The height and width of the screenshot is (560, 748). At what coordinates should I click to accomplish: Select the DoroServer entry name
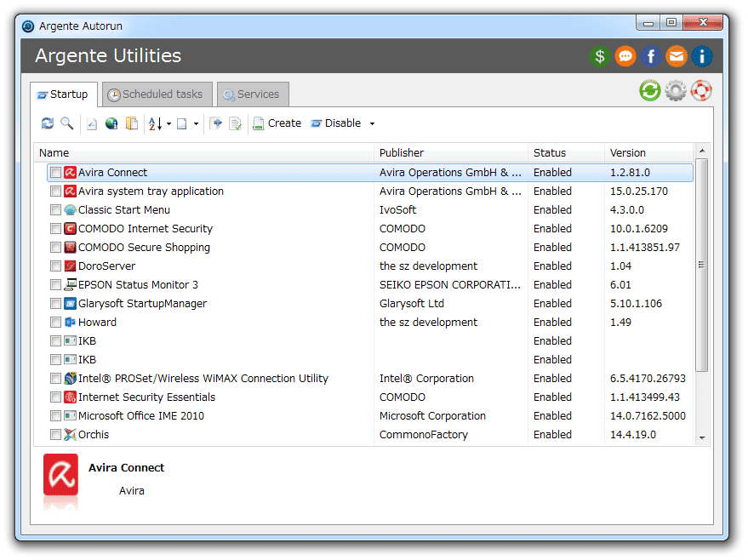pos(107,266)
